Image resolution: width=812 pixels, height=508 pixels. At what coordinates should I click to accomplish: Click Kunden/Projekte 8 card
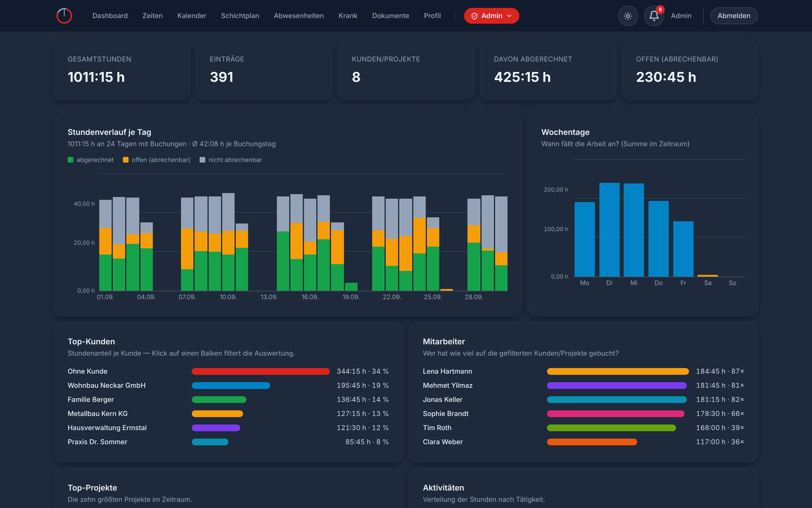[406, 71]
